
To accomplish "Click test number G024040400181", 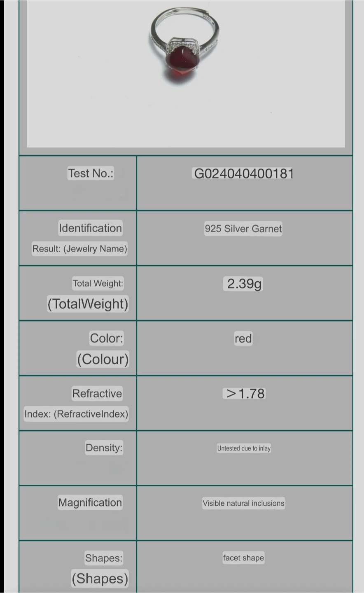I will click(x=244, y=174).
